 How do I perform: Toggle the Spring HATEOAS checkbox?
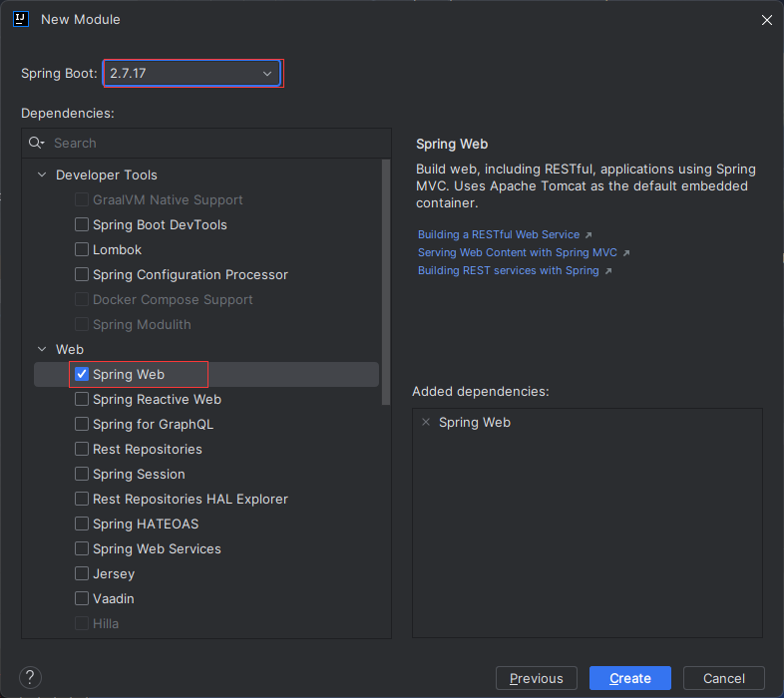(82, 523)
